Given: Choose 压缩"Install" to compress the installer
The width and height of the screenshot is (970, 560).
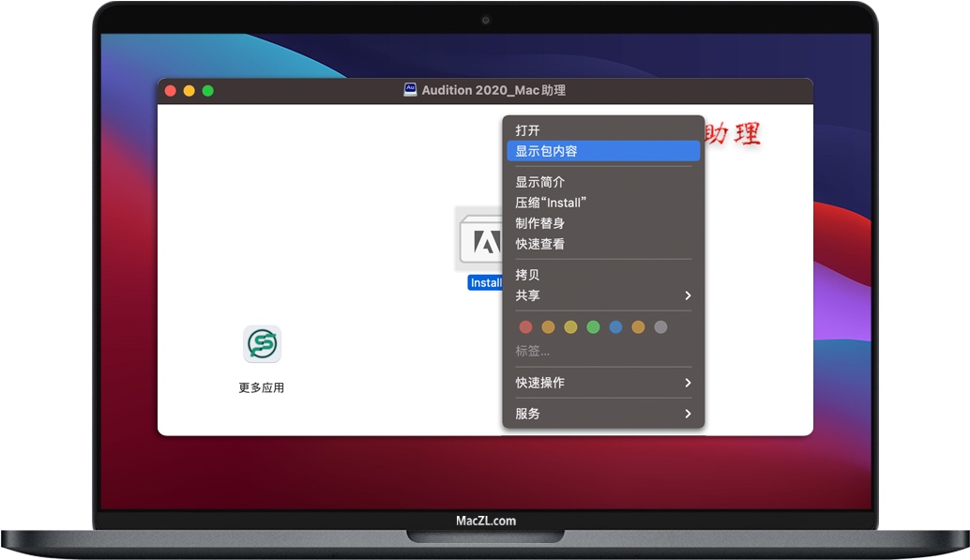Looking at the screenshot, I should [552, 203].
